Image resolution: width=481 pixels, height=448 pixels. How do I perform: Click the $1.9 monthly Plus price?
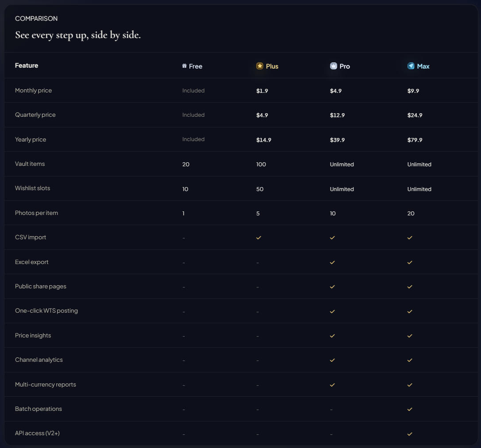(262, 91)
